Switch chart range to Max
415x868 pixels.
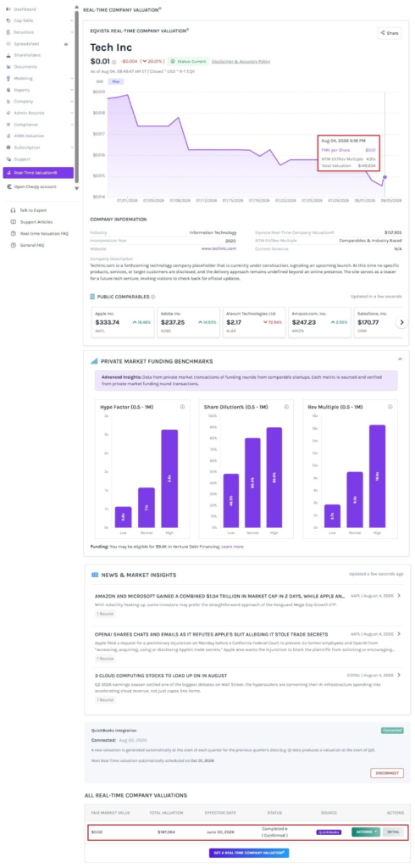pyautogui.click(x=116, y=81)
